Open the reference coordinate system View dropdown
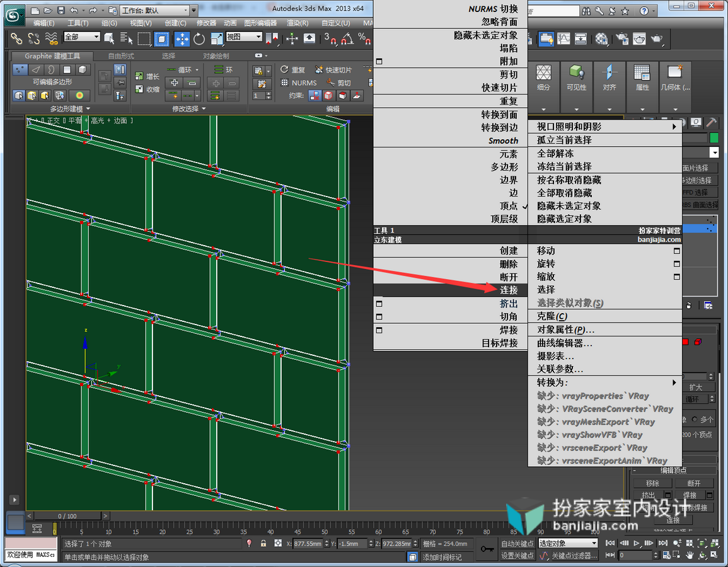The image size is (728, 567). [244, 37]
